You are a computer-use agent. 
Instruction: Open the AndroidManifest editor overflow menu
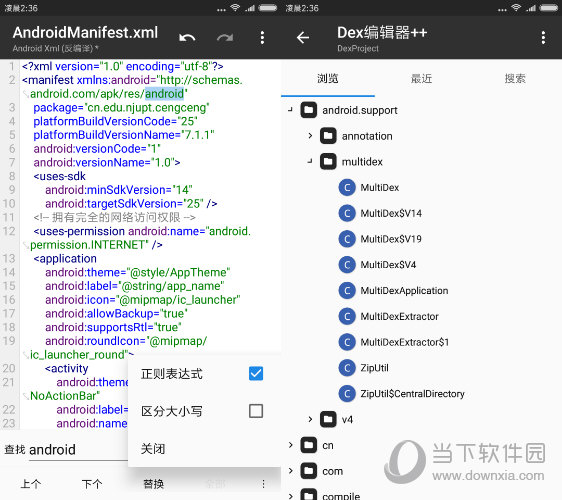(262, 37)
